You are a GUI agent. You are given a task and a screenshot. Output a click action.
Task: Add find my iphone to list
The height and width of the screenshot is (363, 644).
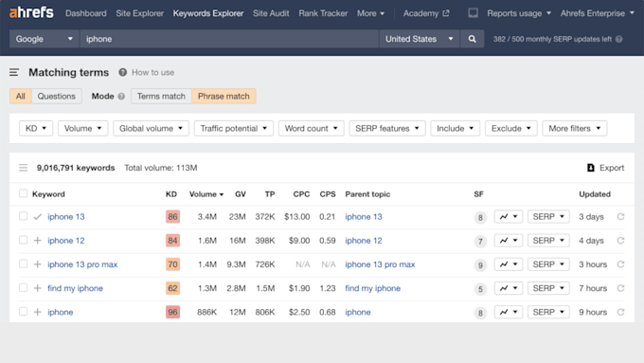point(37,288)
